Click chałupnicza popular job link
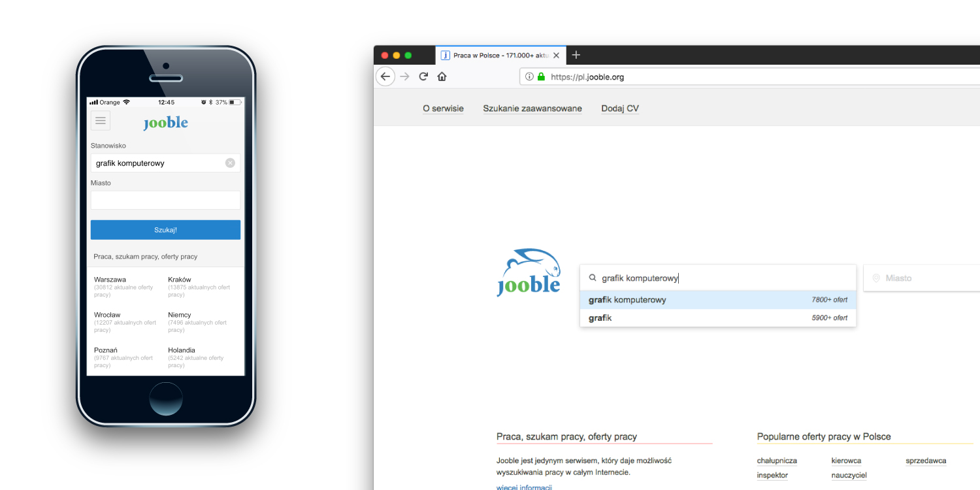This screenshot has width=980, height=490. click(777, 461)
